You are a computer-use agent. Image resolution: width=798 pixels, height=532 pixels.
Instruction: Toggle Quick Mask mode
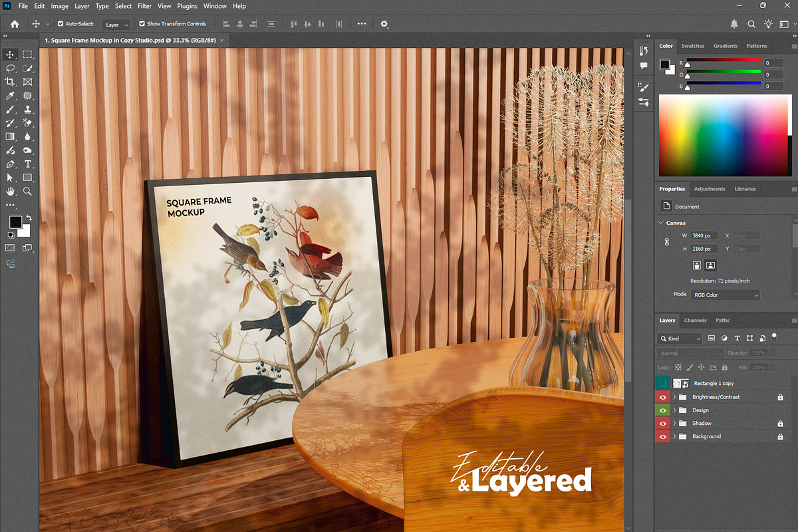click(x=10, y=248)
